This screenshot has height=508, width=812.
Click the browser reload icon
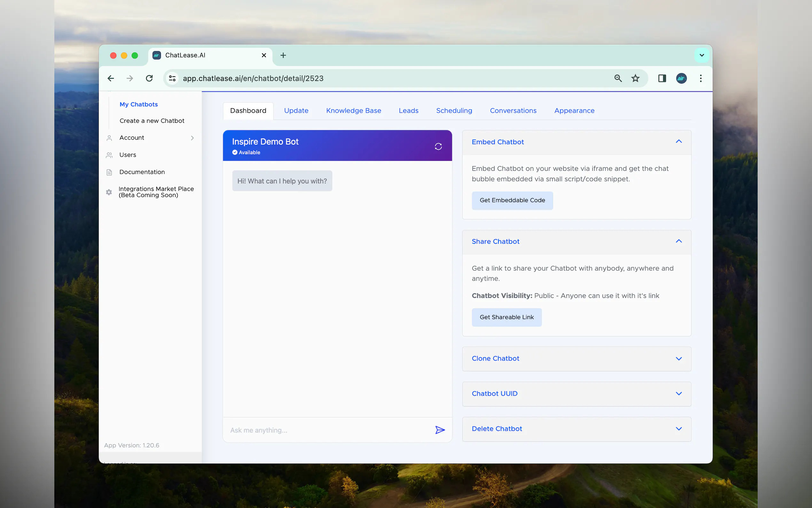click(149, 78)
